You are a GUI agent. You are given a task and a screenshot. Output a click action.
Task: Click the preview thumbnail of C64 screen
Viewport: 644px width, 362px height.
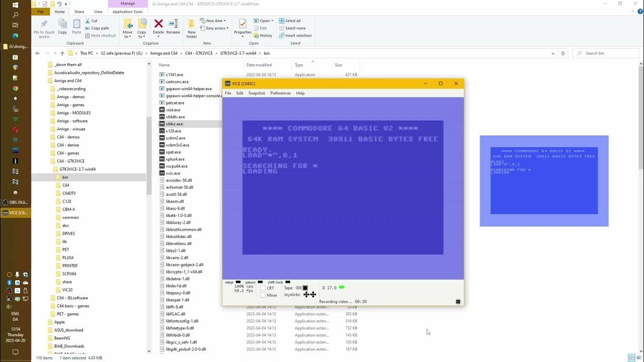click(544, 181)
